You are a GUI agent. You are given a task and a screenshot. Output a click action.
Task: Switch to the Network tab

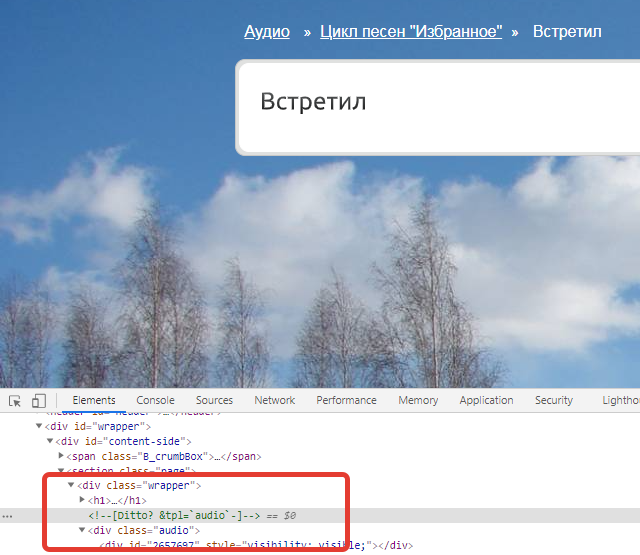(x=275, y=400)
